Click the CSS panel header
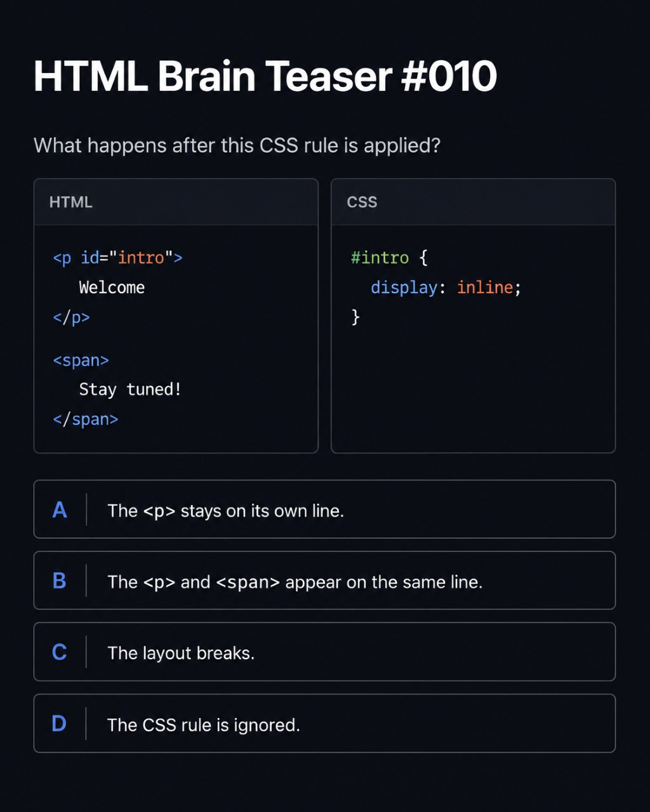The image size is (650, 812). pos(474,202)
